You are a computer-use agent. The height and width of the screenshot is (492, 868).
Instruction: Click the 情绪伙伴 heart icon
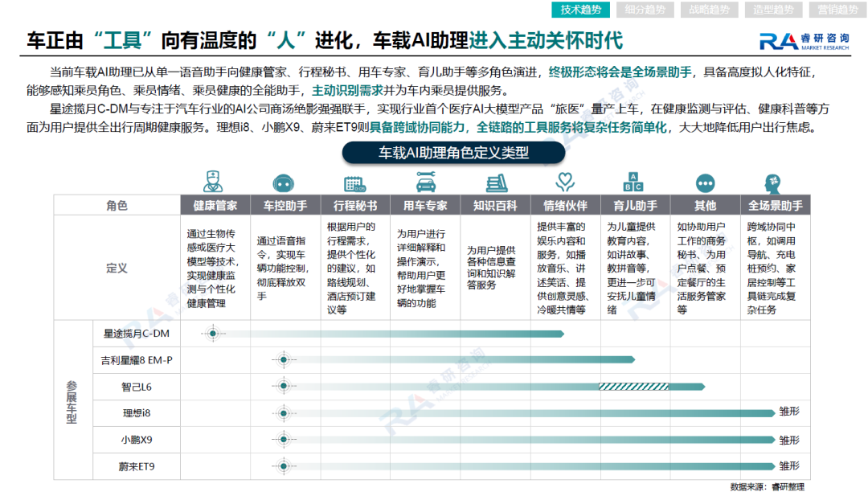[565, 182]
